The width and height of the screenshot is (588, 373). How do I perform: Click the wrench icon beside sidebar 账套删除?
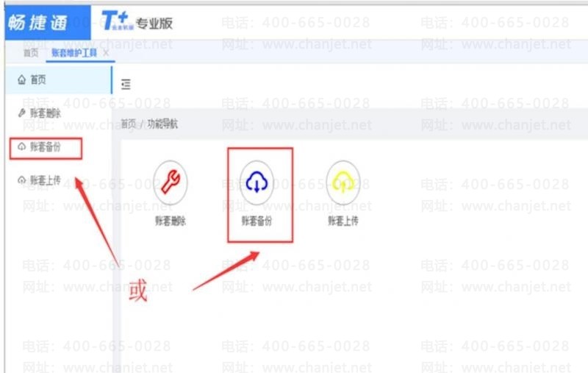click(x=22, y=113)
